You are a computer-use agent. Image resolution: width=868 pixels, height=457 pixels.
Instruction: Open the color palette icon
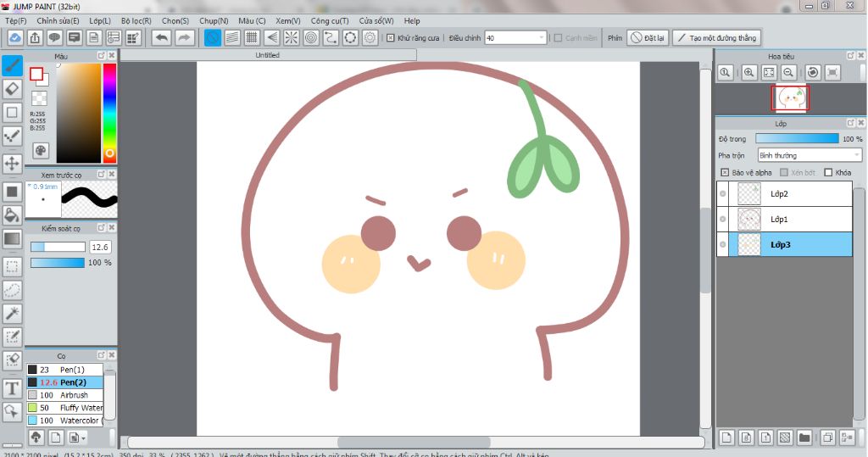coord(41,151)
